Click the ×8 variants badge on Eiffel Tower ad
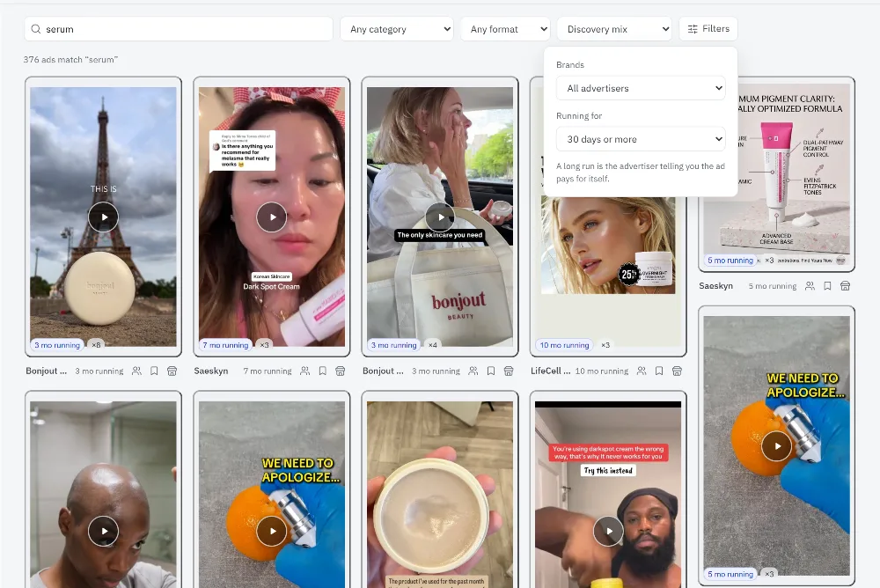The height and width of the screenshot is (588, 880). coord(96,345)
